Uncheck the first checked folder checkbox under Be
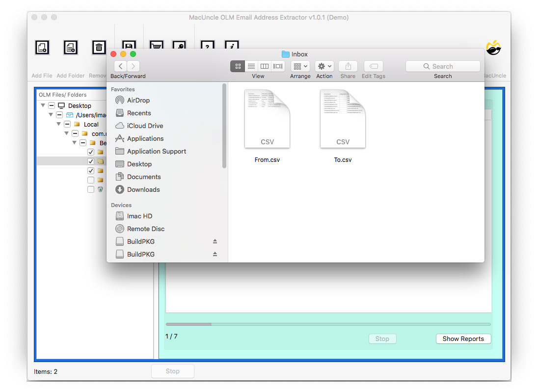Screen dimensions: 538x392 pyautogui.click(x=91, y=152)
